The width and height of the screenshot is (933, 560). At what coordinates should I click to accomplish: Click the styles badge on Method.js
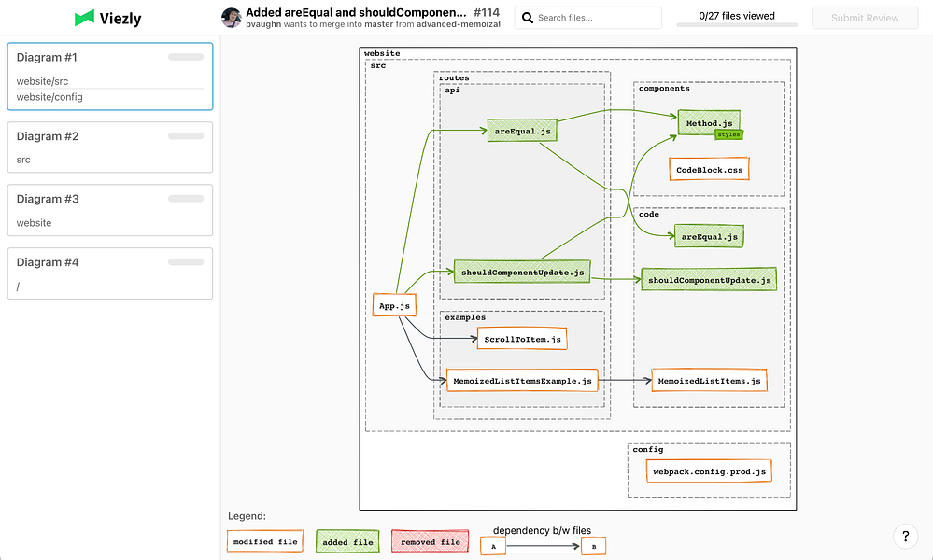[728, 135]
